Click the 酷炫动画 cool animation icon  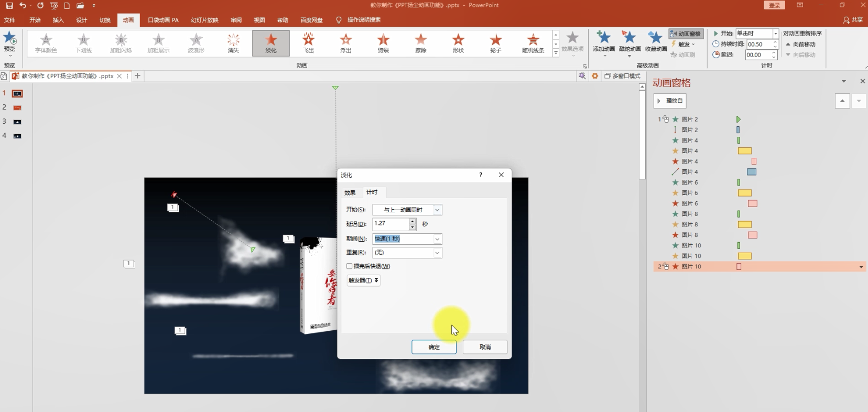point(629,37)
